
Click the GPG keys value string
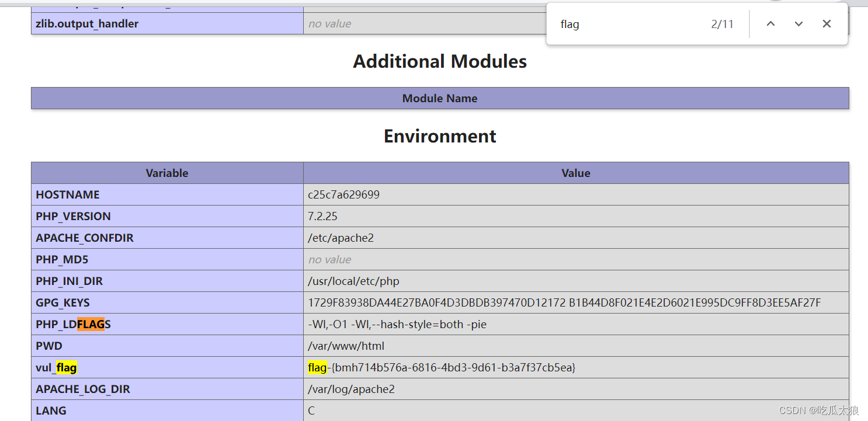click(564, 302)
